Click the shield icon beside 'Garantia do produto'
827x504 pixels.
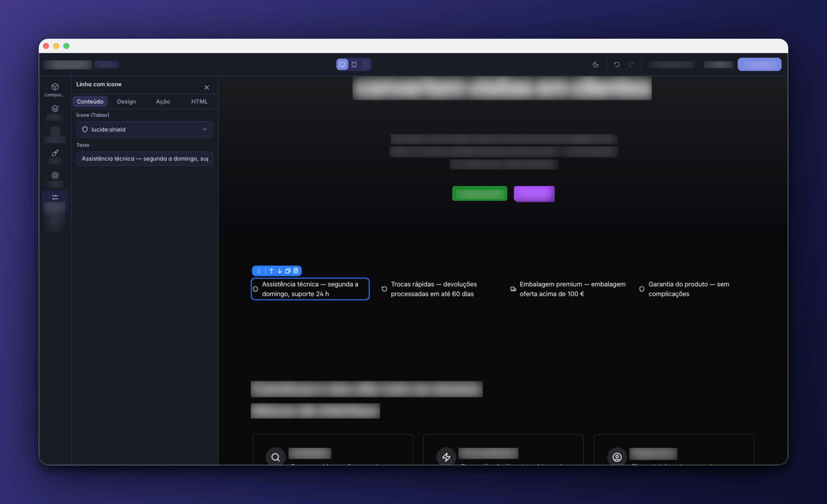pyautogui.click(x=642, y=289)
